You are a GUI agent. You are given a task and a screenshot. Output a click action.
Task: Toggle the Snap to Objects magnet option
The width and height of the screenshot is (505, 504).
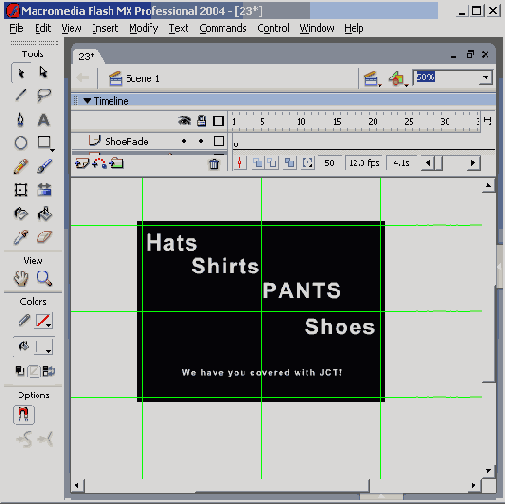coord(24,415)
